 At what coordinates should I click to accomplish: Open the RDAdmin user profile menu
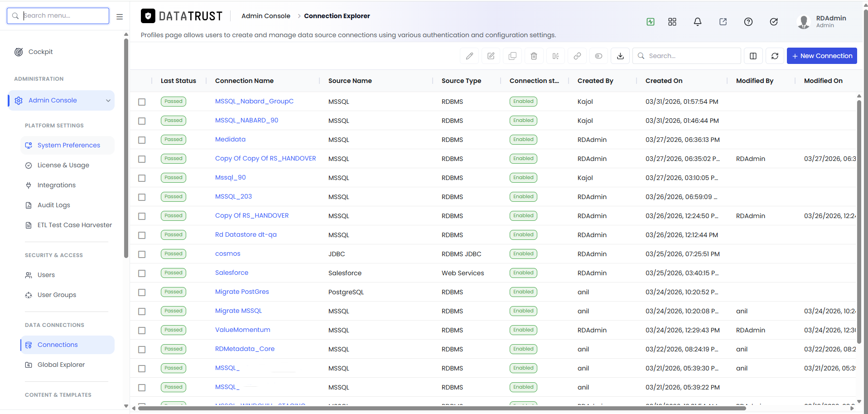pos(822,21)
